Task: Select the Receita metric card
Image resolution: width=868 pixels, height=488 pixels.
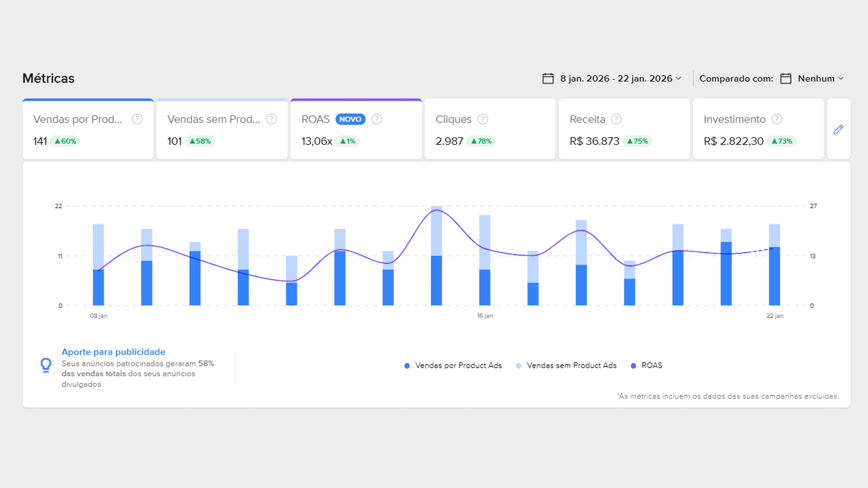Action: click(624, 130)
